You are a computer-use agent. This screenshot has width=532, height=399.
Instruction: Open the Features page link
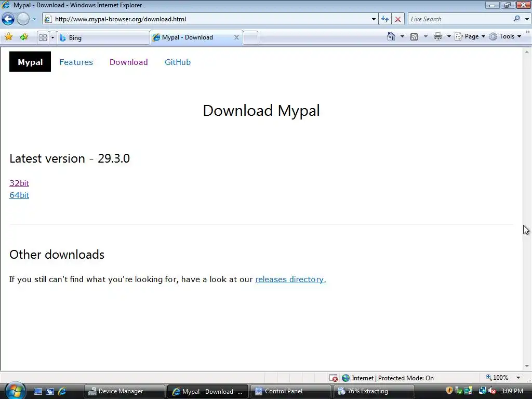76,62
